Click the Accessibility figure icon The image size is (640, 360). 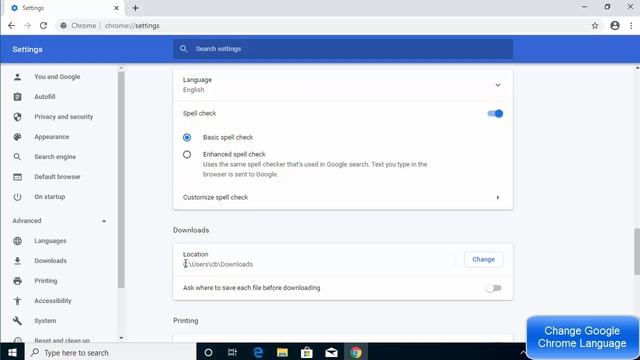point(17,301)
